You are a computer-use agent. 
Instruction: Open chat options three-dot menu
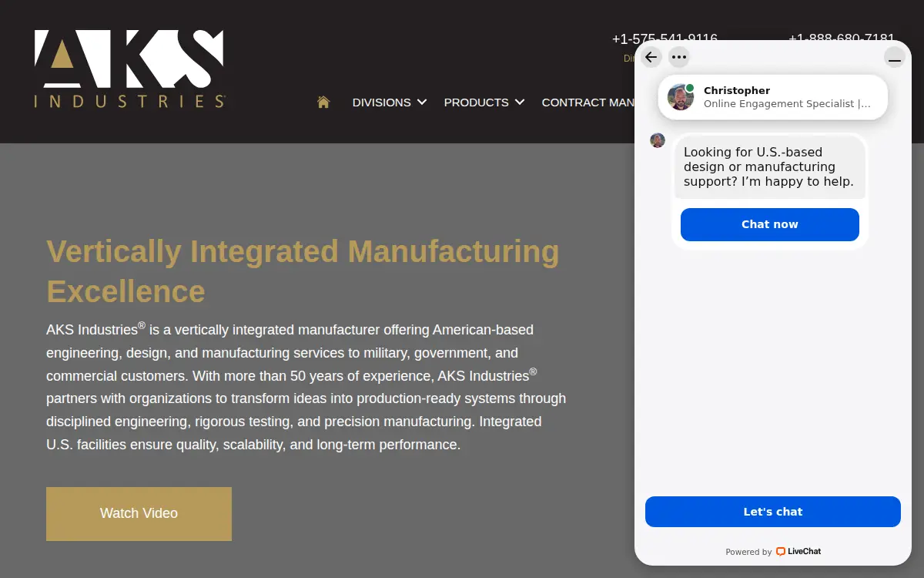pyautogui.click(x=678, y=57)
